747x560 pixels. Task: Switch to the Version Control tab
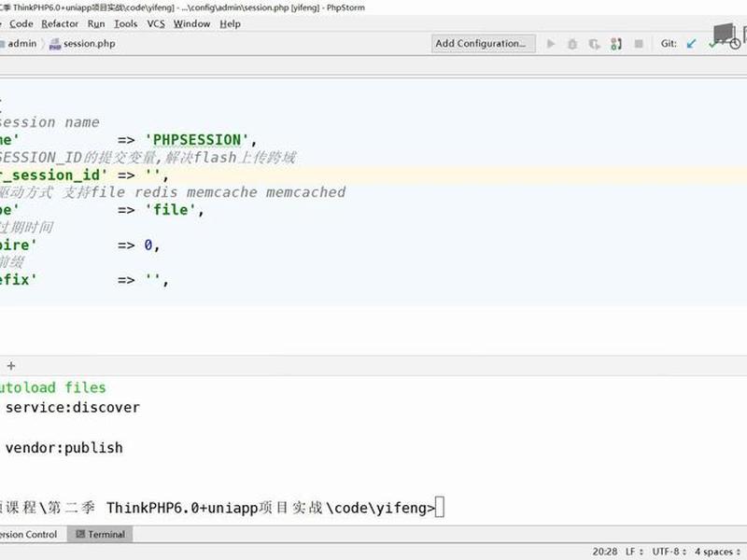[x=28, y=534]
